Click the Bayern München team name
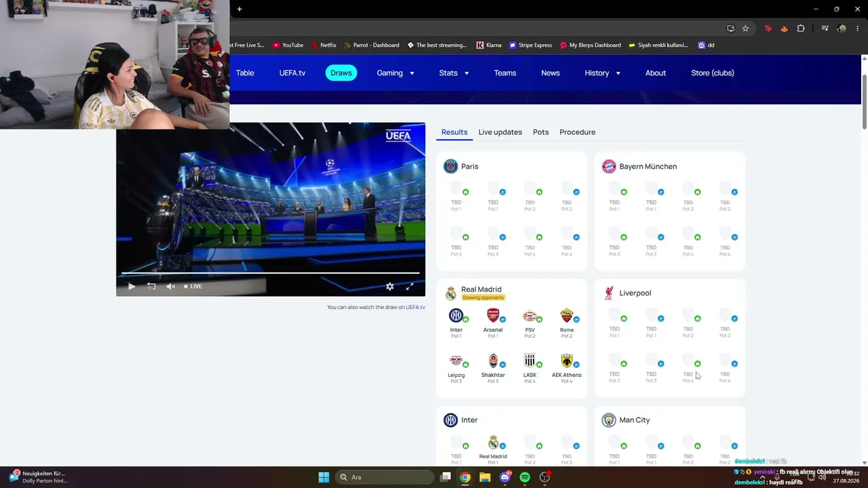 [648, 167]
